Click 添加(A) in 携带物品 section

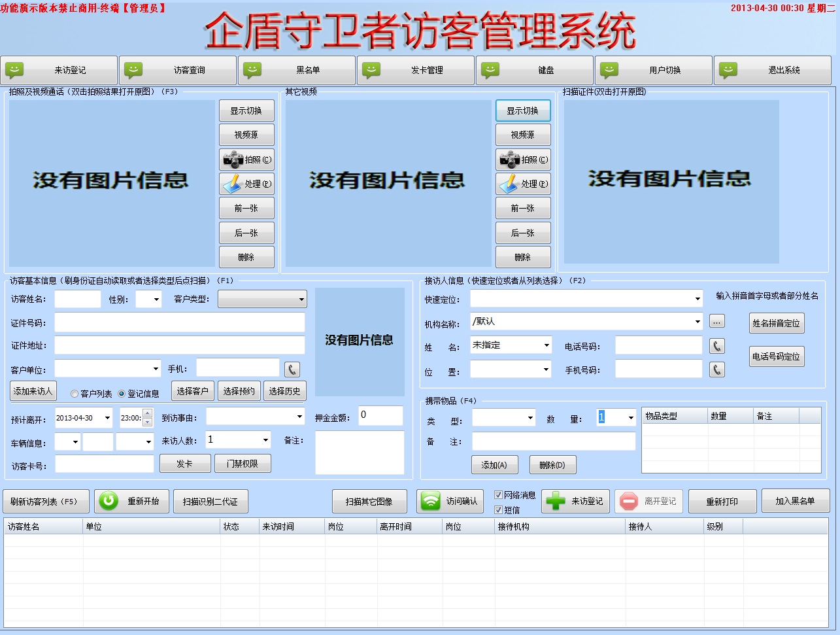coord(494,465)
